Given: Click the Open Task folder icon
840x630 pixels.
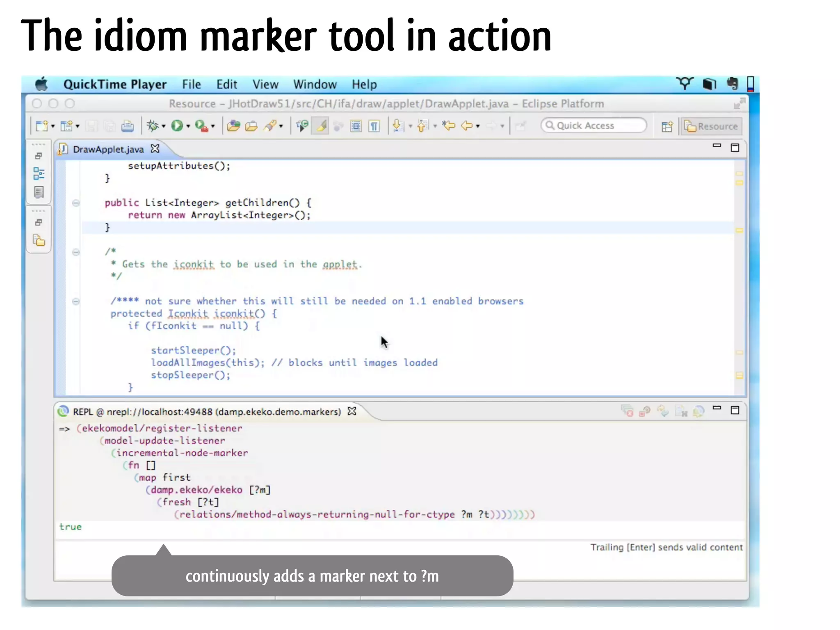Looking at the screenshot, I should click(251, 126).
